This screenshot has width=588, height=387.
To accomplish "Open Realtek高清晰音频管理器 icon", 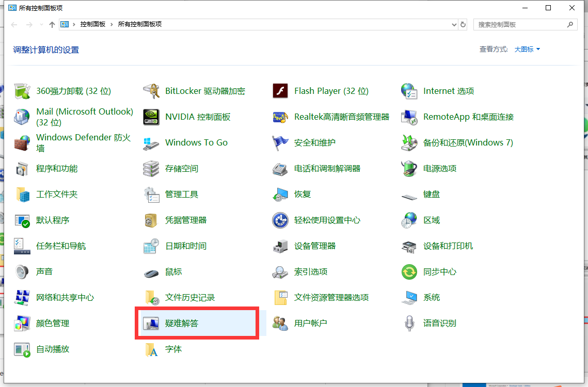I will 280,117.
